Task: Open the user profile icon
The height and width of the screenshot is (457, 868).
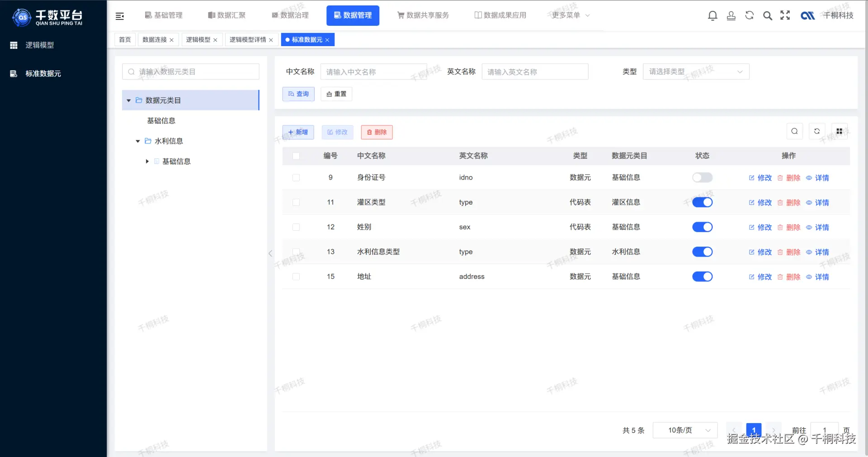Action: (731, 16)
